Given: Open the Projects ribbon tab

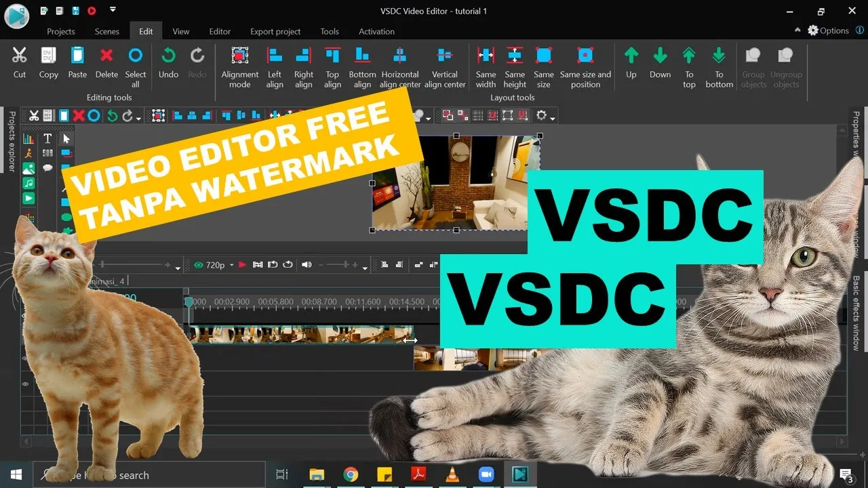Looking at the screenshot, I should (x=61, y=31).
